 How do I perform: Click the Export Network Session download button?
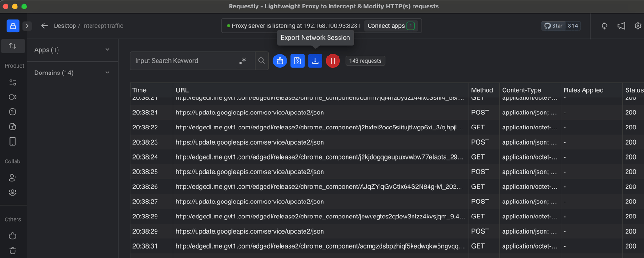(315, 61)
